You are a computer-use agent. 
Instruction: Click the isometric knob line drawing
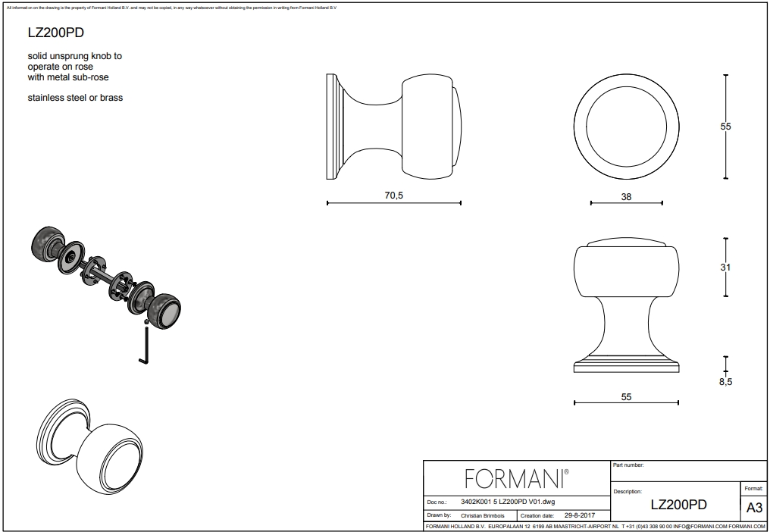pos(90,446)
